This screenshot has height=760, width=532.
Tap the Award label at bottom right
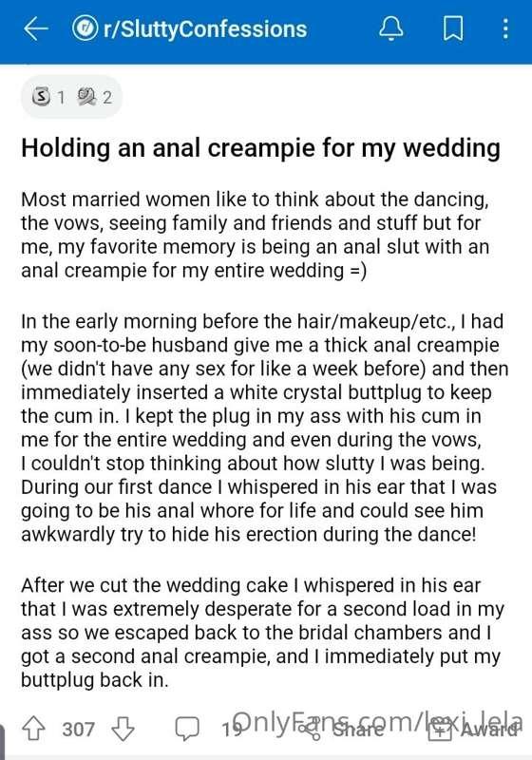pyautogui.click(x=489, y=730)
